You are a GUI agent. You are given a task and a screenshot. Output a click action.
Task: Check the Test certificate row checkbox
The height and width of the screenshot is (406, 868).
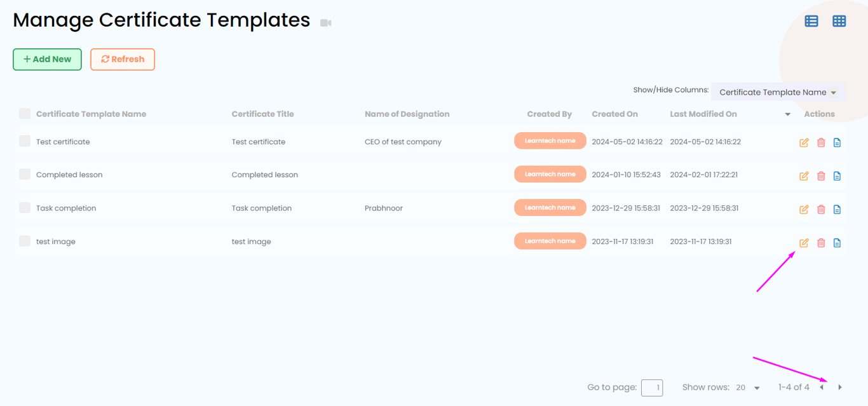pyautogui.click(x=25, y=141)
